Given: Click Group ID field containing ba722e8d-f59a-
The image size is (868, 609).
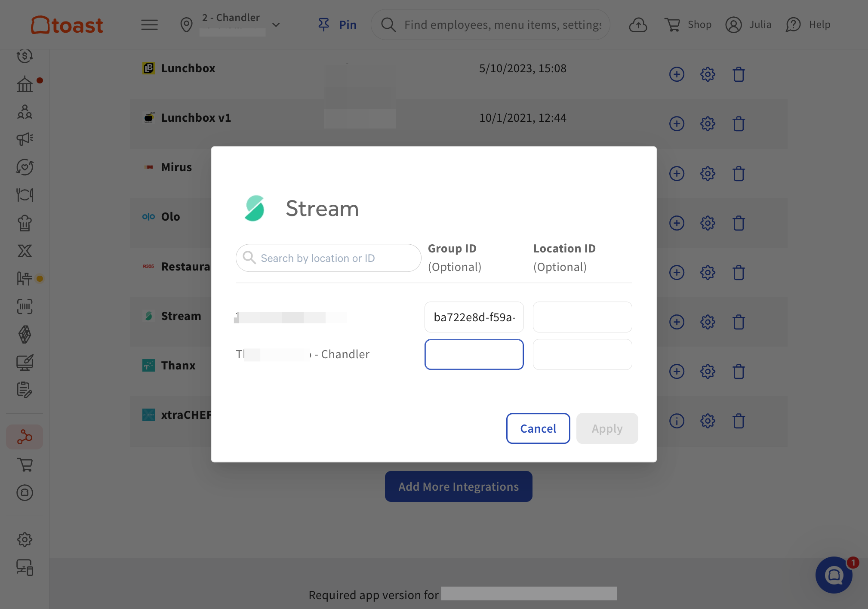Looking at the screenshot, I should 474,317.
